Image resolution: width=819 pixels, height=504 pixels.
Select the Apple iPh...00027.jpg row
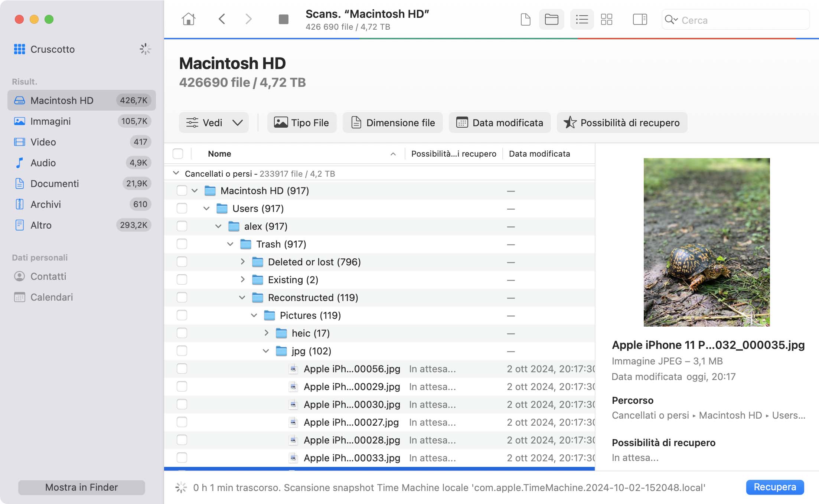tap(379, 422)
